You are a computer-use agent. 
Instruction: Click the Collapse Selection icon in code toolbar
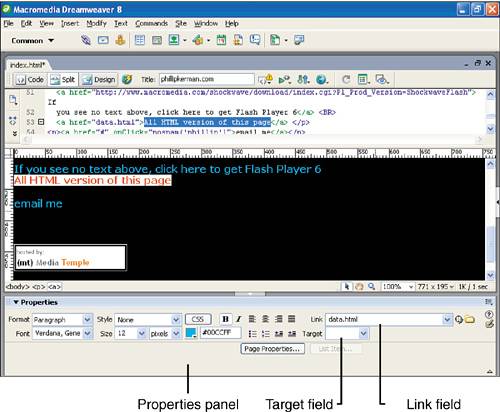coord(13,120)
